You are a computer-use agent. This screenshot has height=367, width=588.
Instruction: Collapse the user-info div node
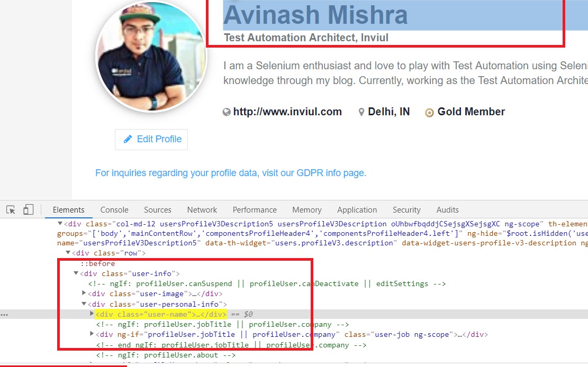point(76,273)
